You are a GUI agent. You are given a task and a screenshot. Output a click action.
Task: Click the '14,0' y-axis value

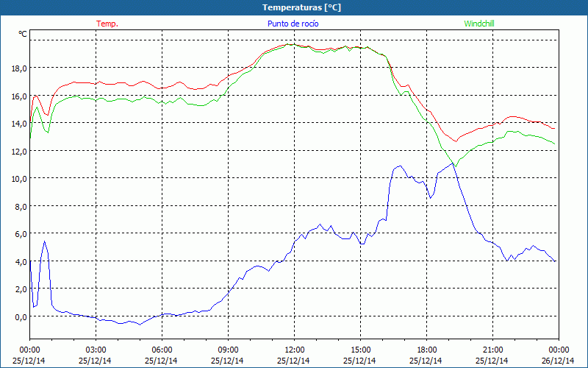(20, 124)
